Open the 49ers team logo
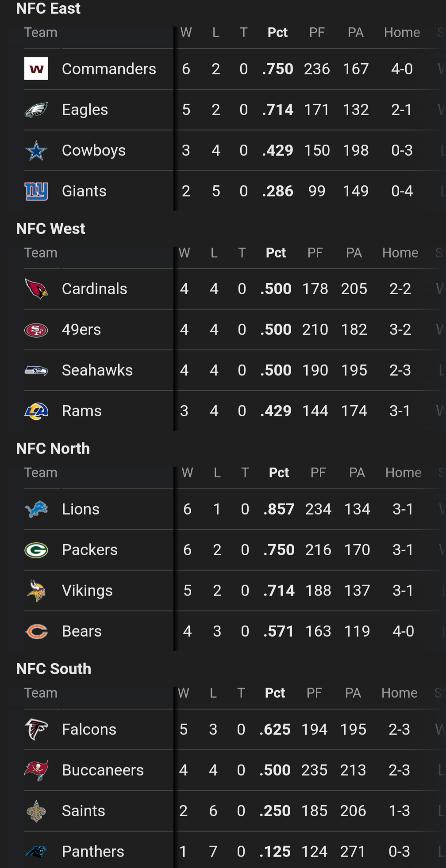Viewport: 446px width, 868px height. pos(36,330)
